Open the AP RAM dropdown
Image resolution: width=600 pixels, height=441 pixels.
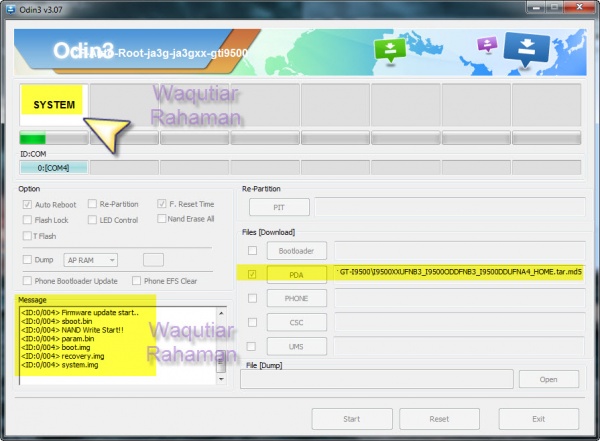click(x=91, y=260)
